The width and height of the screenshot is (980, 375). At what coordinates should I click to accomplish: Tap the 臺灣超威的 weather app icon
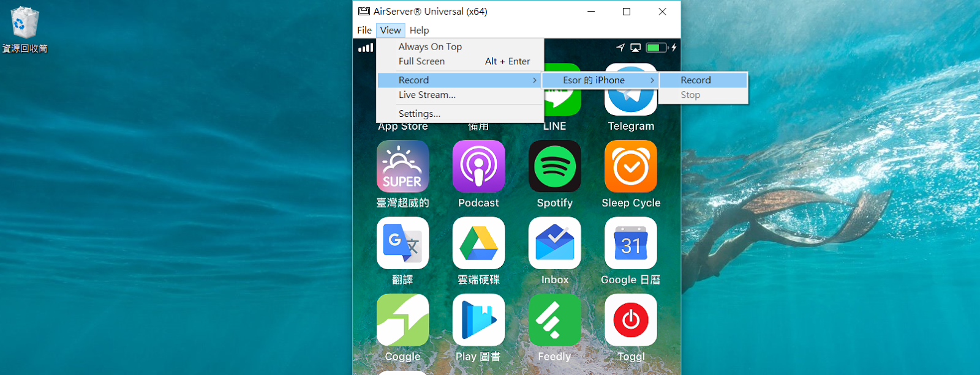tap(402, 166)
